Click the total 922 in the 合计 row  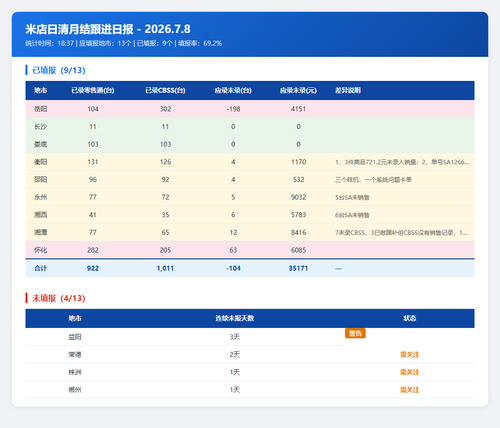(93, 268)
